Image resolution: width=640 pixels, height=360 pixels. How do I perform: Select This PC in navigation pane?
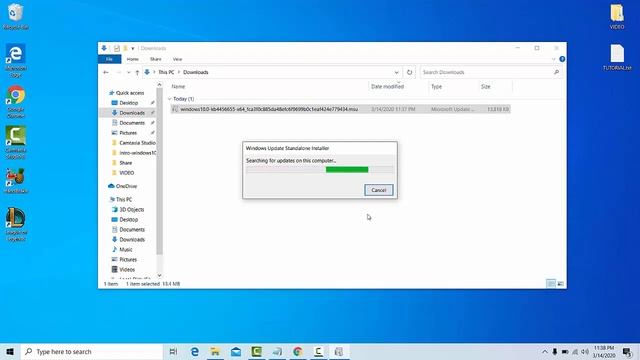coord(124,199)
